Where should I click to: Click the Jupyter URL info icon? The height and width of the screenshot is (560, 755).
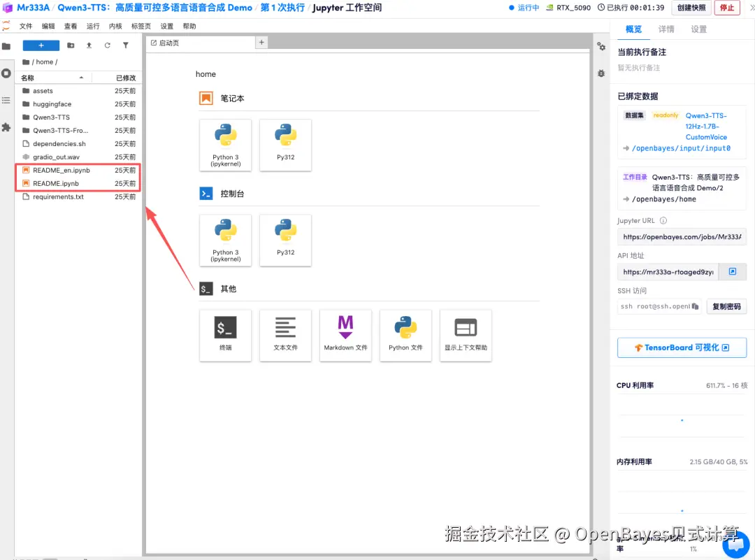point(663,220)
